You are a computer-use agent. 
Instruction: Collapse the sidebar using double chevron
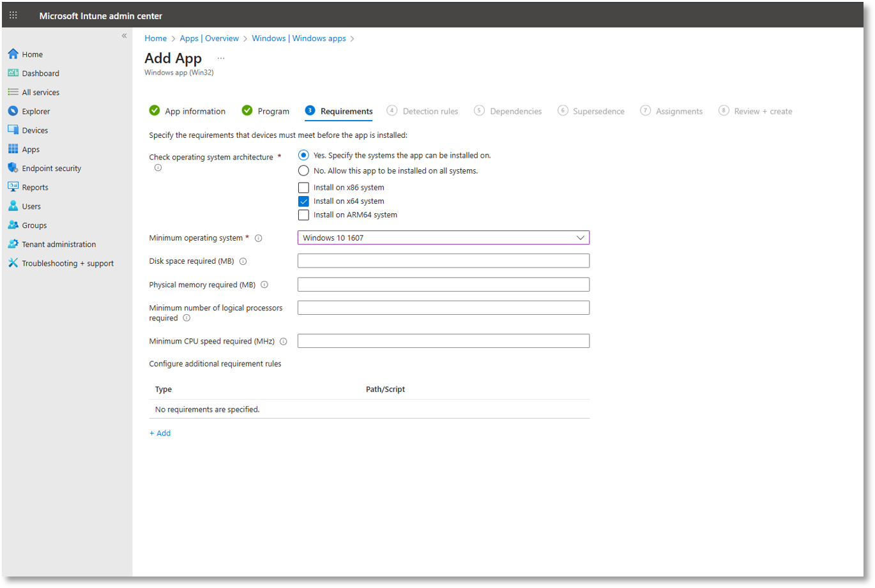(x=125, y=36)
